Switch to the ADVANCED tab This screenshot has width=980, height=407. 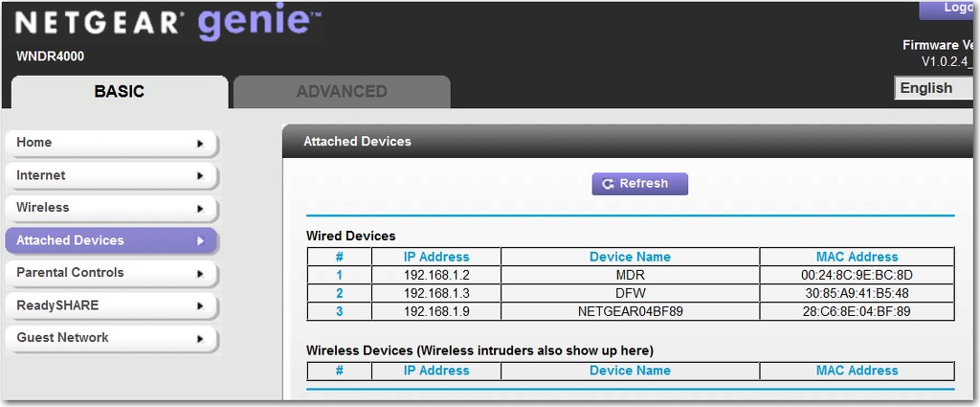click(342, 92)
